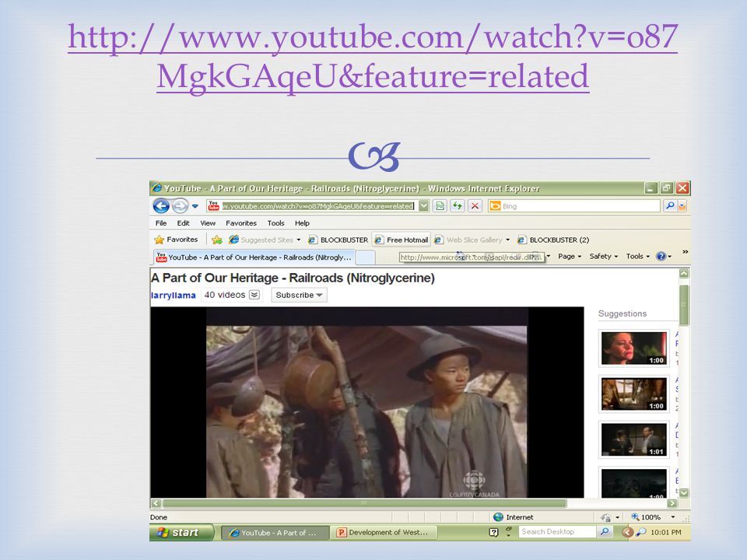Switch to Development of West PowerPoint taskbar button
This screenshot has height=560, width=747.
(x=384, y=533)
